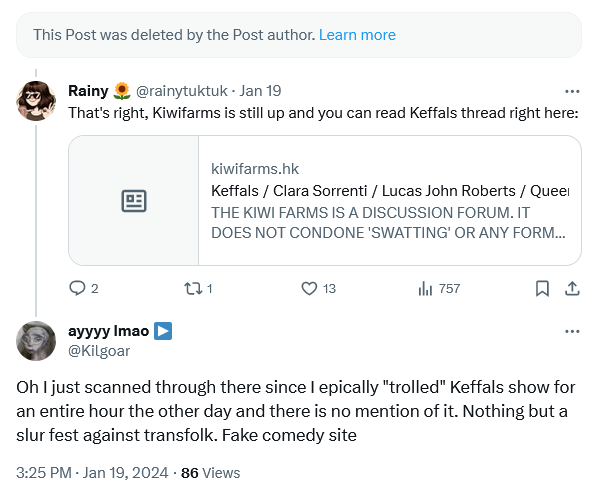
Task: Click the share icon on Rainy's post
Action: tap(572, 288)
